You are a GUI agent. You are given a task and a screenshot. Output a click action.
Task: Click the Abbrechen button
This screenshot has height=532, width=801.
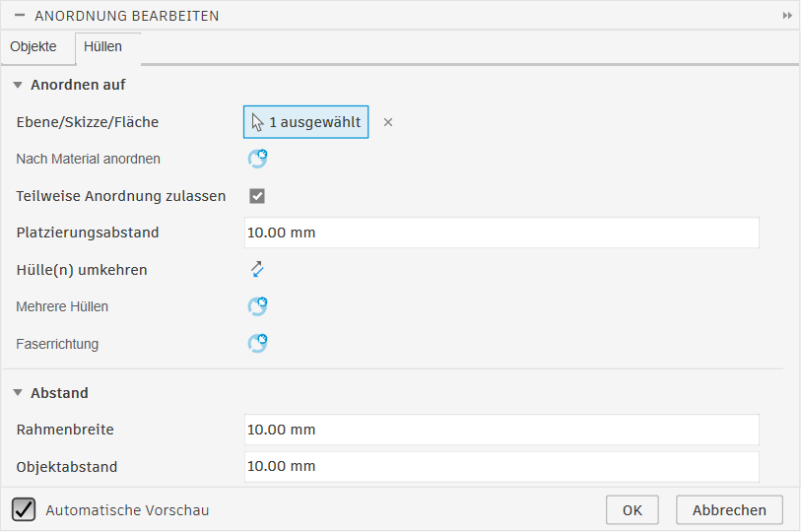pyautogui.click(x=729, y=509)
